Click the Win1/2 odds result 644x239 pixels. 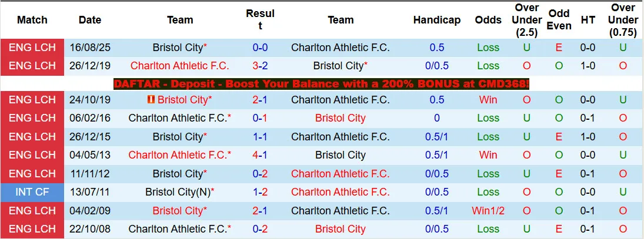coord(488,211)
